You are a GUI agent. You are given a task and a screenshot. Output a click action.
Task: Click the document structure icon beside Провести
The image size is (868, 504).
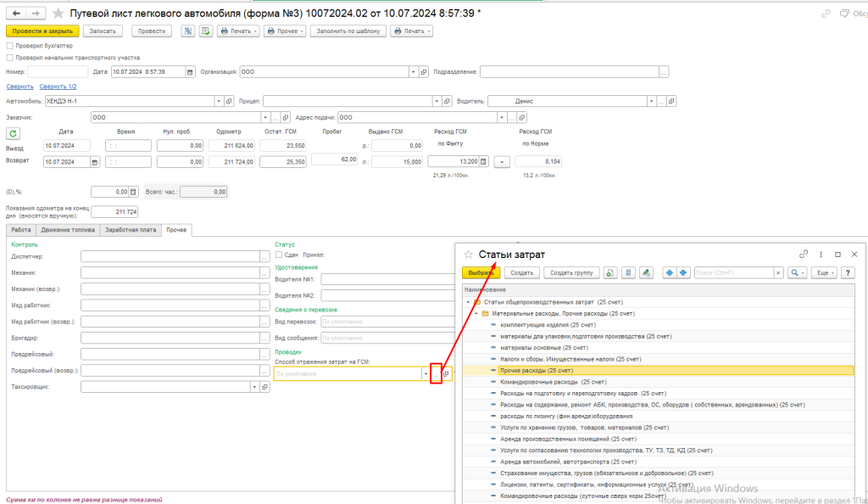[188, 31]
